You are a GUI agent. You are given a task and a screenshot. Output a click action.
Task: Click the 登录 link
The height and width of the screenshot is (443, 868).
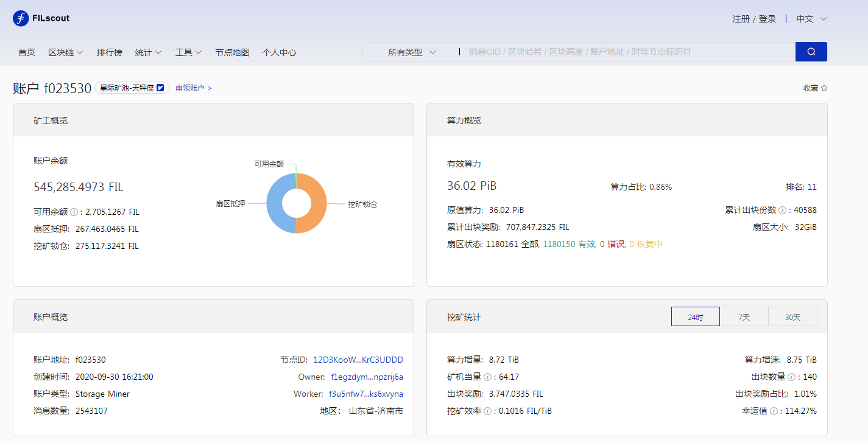click(767, 19)
